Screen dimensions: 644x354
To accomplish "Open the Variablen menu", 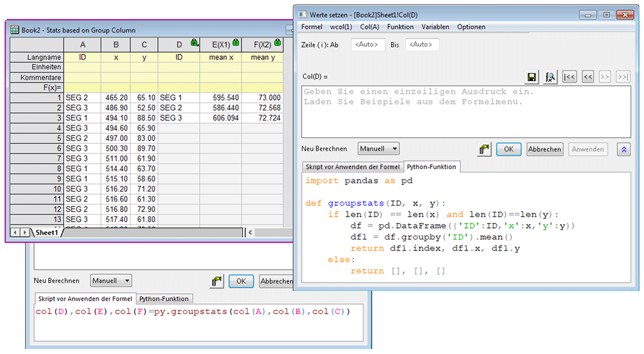I will (x=435, y=27).
